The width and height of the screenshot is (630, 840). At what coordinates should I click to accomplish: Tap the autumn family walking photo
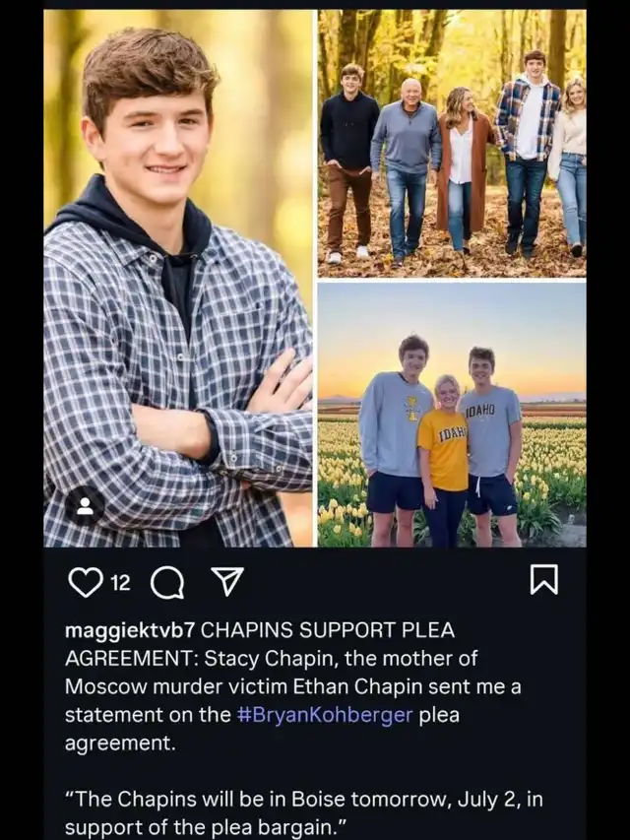click(x=452, y=144)
